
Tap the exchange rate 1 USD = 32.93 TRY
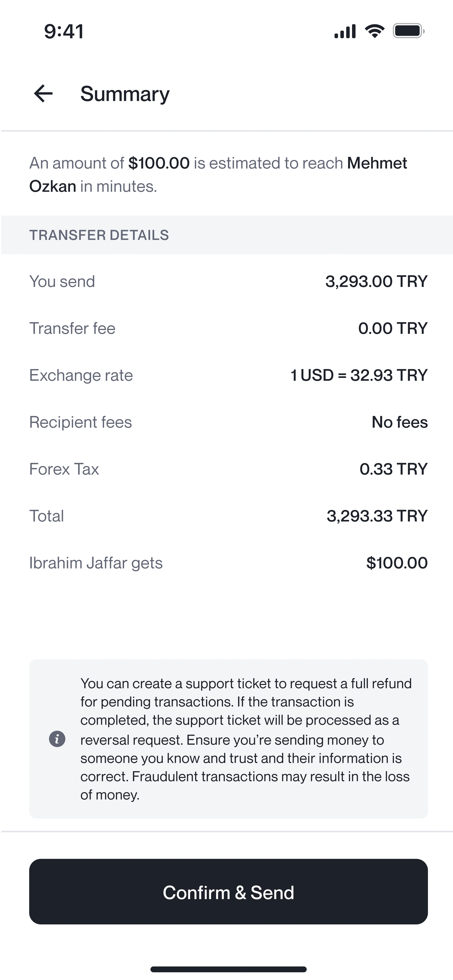point(359,375)
